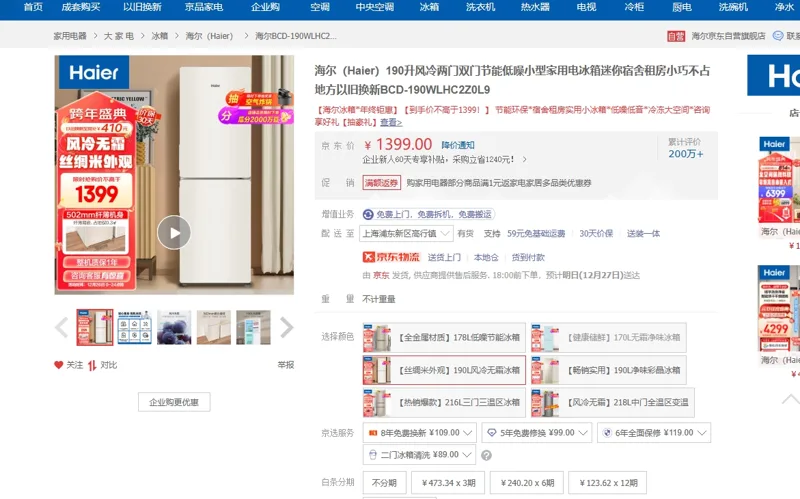
Task: Select ¥473.34 x 3期 installment
Action: click(x=448, y=483)
